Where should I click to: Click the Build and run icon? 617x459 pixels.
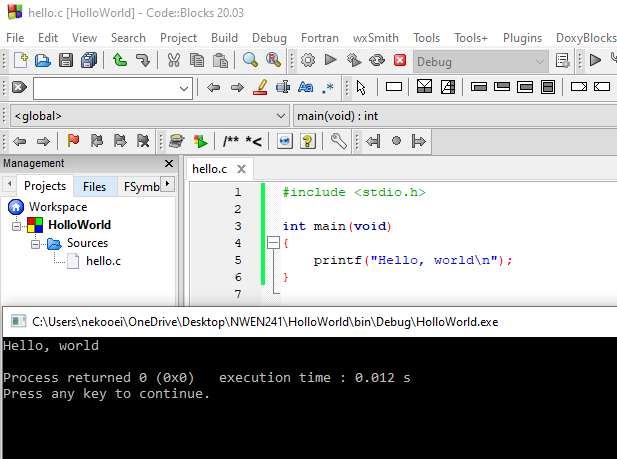354,61
